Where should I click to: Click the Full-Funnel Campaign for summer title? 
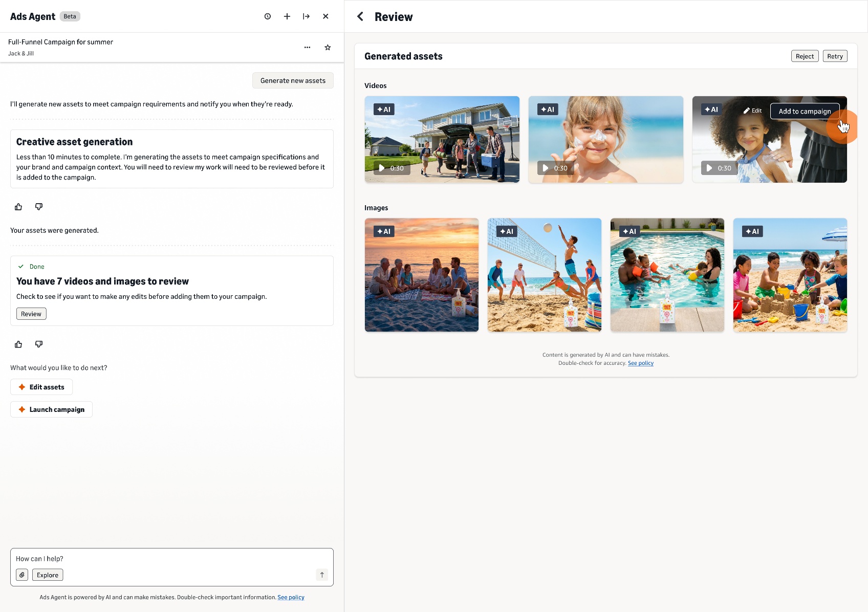pyautogui.click(x=60, y=42)
